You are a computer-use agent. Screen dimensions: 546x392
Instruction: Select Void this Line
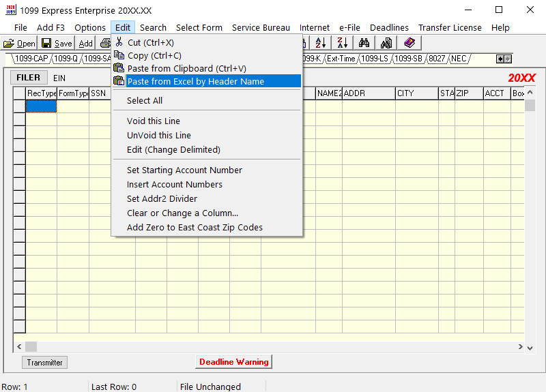(154, 121)
